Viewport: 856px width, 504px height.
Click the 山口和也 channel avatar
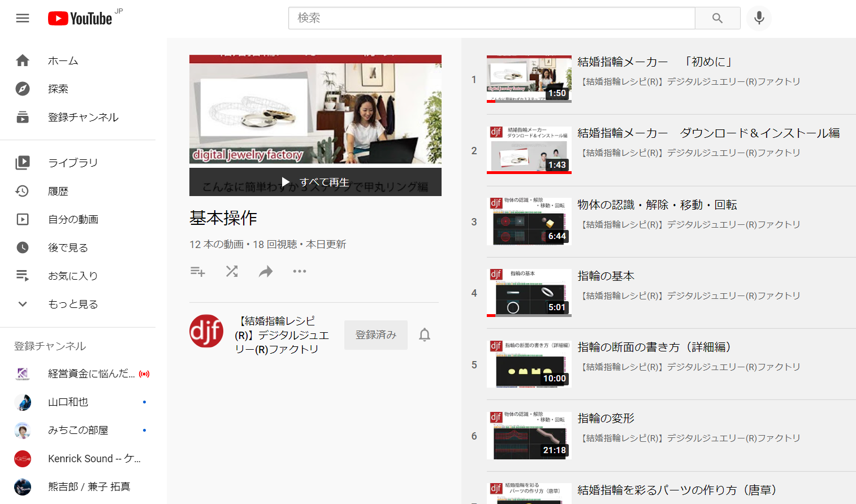pyautogui.click(x=23, y=402)
